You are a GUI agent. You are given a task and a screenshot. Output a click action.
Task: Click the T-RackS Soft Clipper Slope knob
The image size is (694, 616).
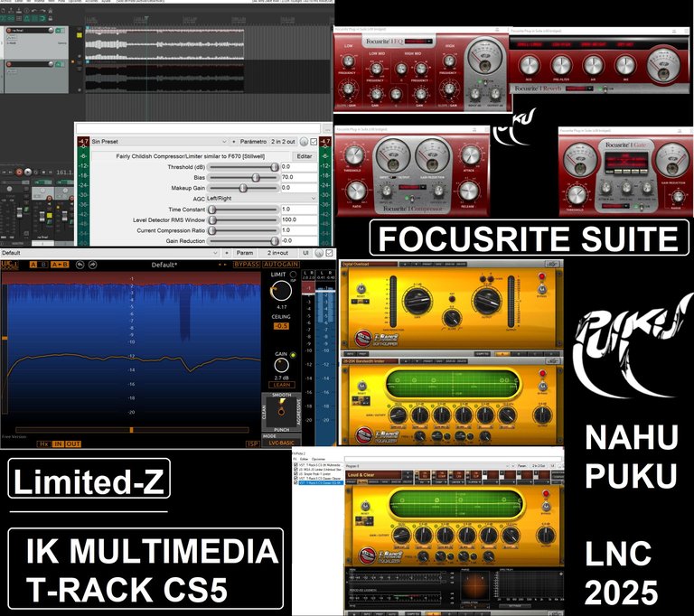451,318
